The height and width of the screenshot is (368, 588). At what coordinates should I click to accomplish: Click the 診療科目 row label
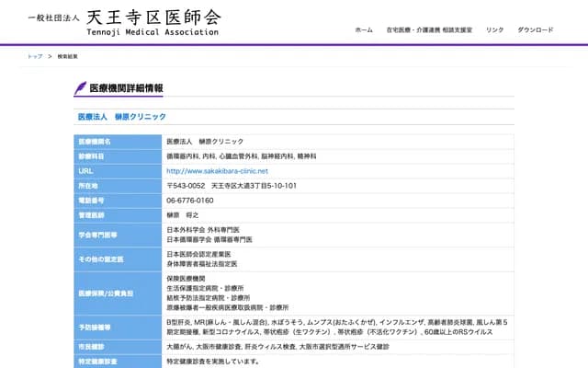(92, 156)
